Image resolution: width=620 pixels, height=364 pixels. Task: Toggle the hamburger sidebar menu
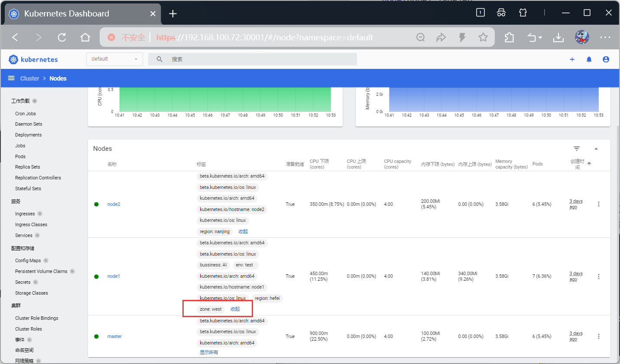coord(11,78)
